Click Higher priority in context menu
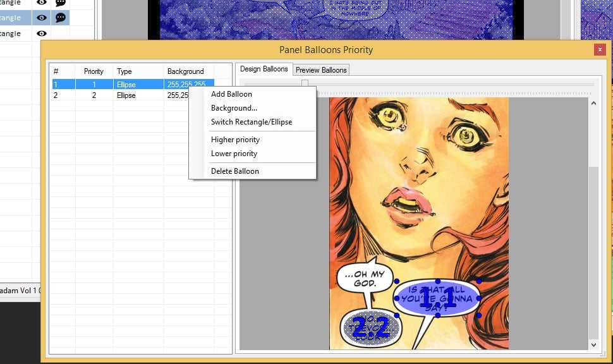The height and width of the screenshot is (364, 613). (235, 140)
